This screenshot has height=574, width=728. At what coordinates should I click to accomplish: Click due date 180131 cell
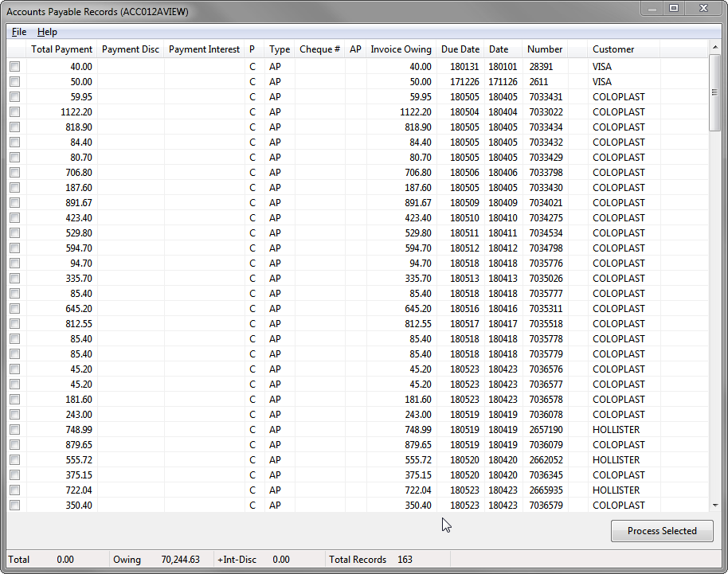pyautogui.click(x=464, y=67)
